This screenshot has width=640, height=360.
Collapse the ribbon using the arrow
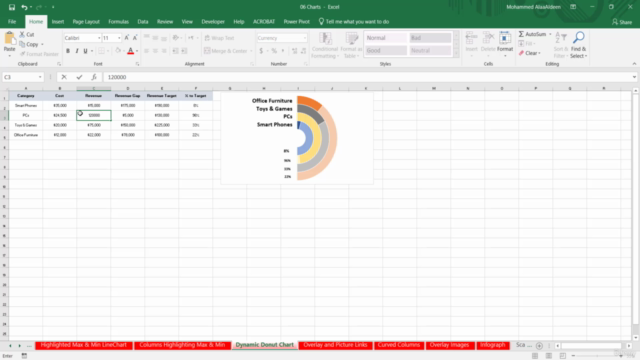click(634, 64)
